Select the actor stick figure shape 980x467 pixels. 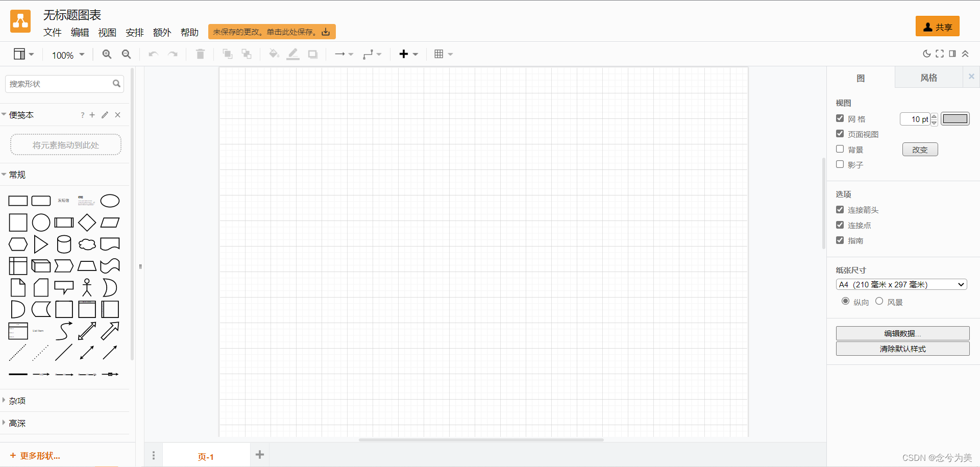pos(87,287)
